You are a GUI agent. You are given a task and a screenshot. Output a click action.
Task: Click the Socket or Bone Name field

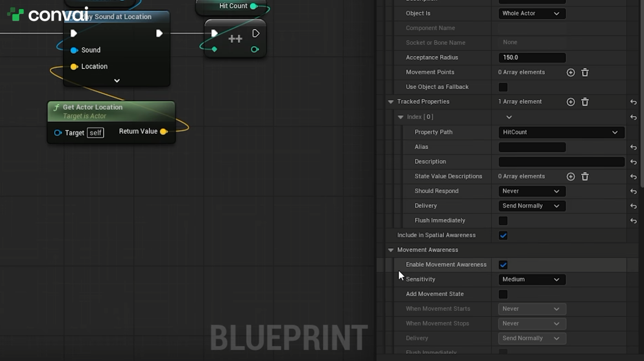532,43
